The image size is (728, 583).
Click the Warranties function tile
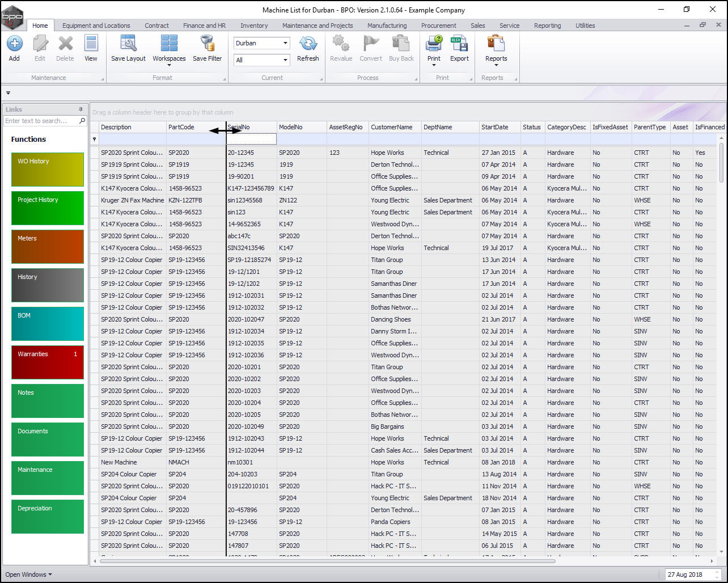(x=48, y=362)
